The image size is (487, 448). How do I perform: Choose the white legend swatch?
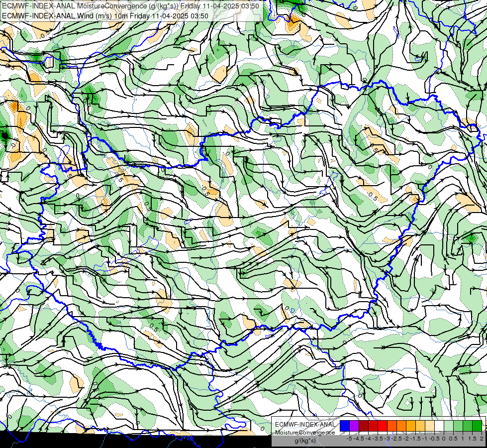[x=439, y=426]
